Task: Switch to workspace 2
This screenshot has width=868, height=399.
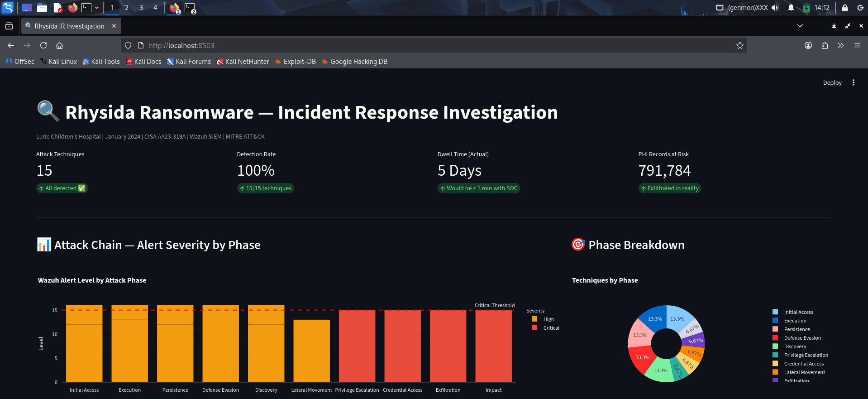Action: (x=127, y=8)
